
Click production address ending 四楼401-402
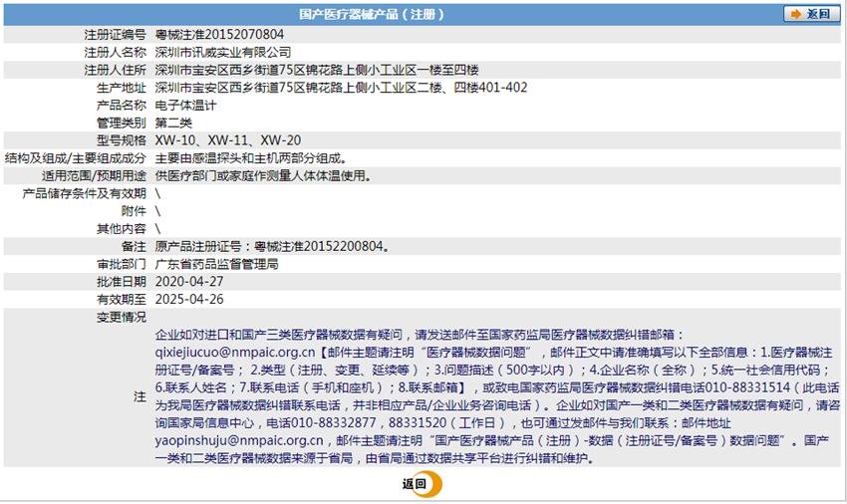click(x=341, y=88)
